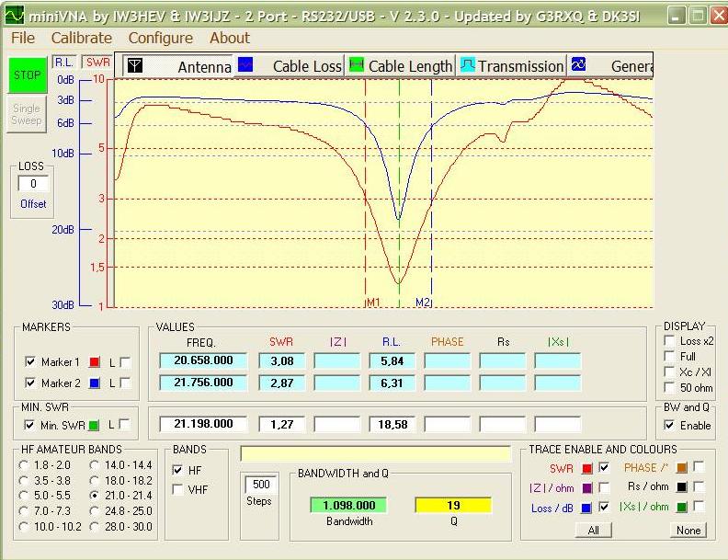
Task: Select the 14.0 - 14.4 amateur band
Action: click(97, 466)
